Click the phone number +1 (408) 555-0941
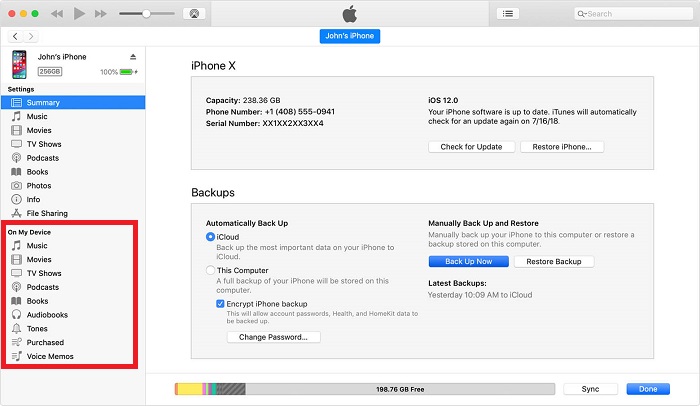 tap(300, 112)
